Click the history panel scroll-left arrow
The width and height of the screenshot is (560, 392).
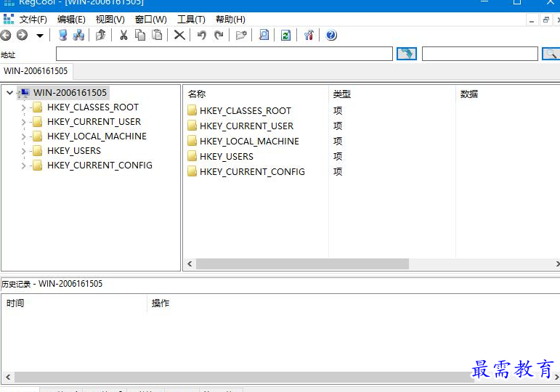tap(8, 377)
